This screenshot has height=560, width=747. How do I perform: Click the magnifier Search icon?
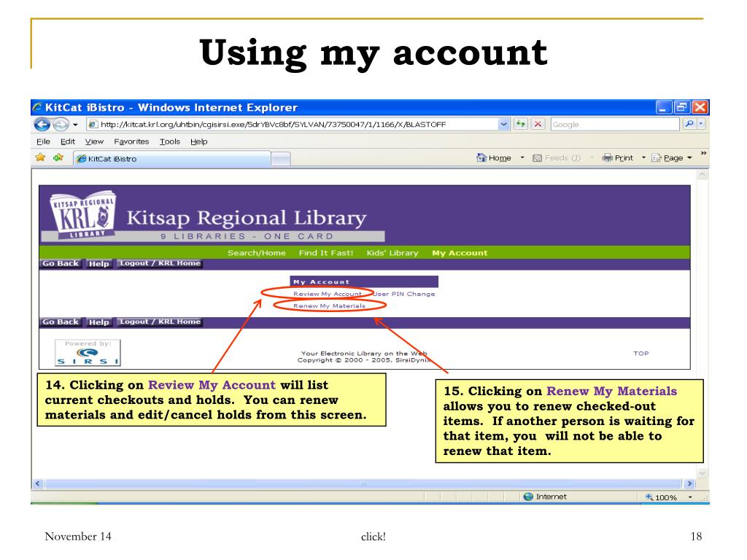click(689, 124)
